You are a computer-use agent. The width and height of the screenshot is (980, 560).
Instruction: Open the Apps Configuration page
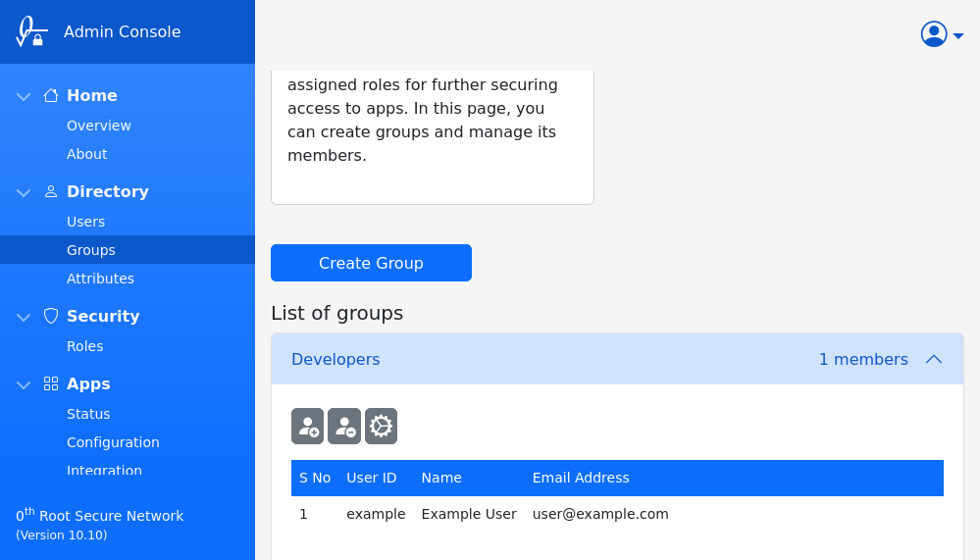point(113,442)
